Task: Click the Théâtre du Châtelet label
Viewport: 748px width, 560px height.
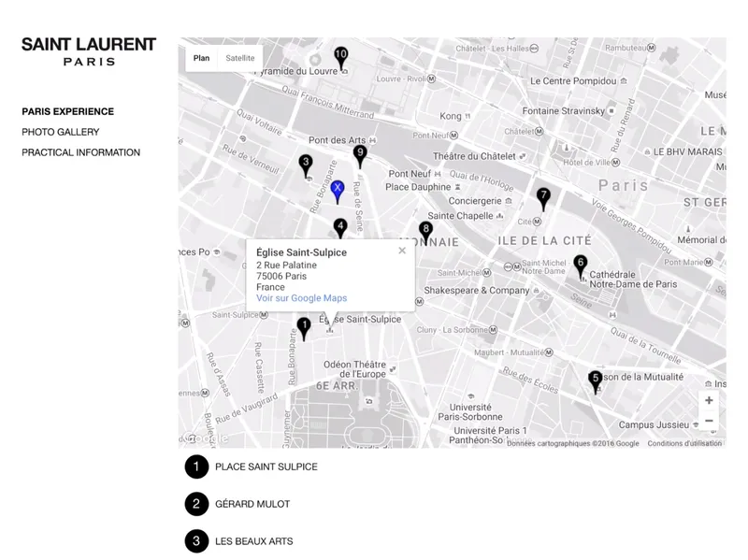Action: 474,156
